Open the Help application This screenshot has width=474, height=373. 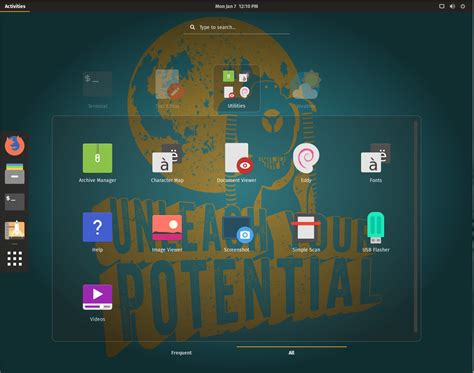click(x=97, y=232)
